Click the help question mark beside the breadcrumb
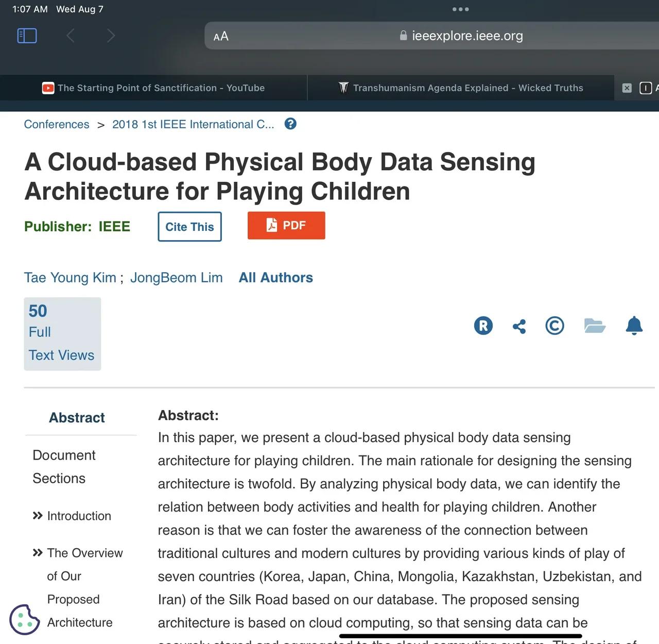This screenshot has height=644, width=659. [x=290, y=124]
